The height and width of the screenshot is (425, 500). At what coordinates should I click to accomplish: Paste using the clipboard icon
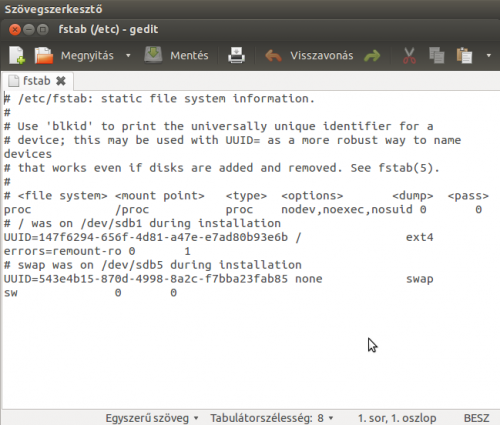(464, 55)
